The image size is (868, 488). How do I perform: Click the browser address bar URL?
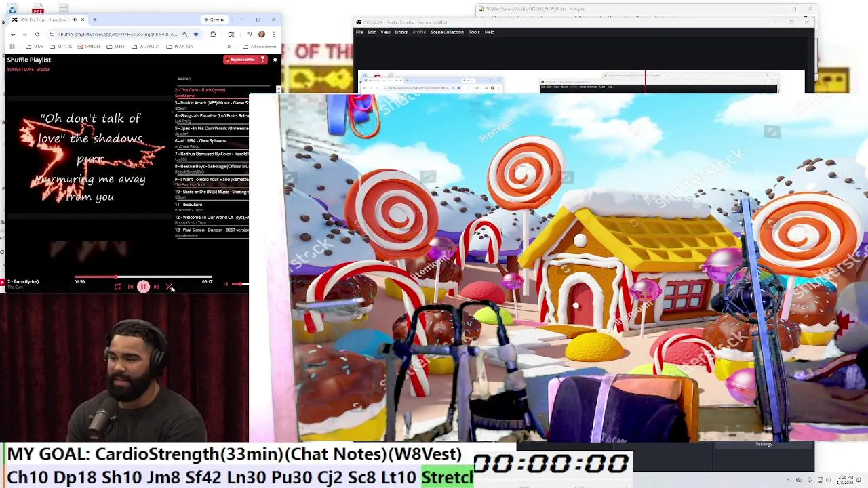(x=118, y=34)
